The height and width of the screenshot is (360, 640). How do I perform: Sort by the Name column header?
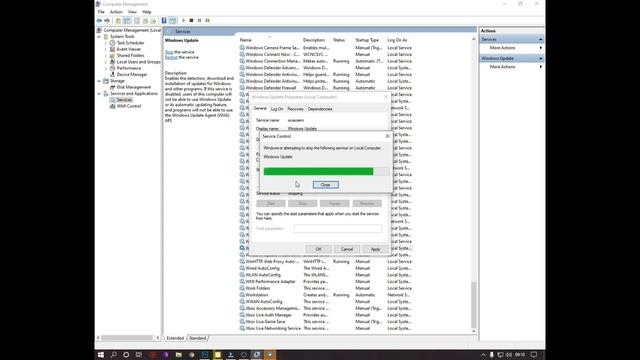(270, 40)
